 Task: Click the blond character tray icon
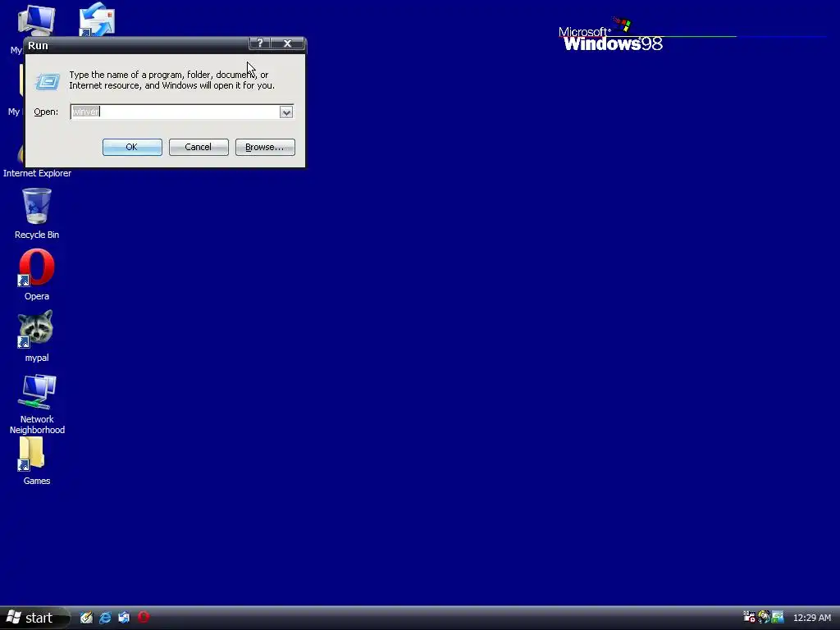(764, 617)
